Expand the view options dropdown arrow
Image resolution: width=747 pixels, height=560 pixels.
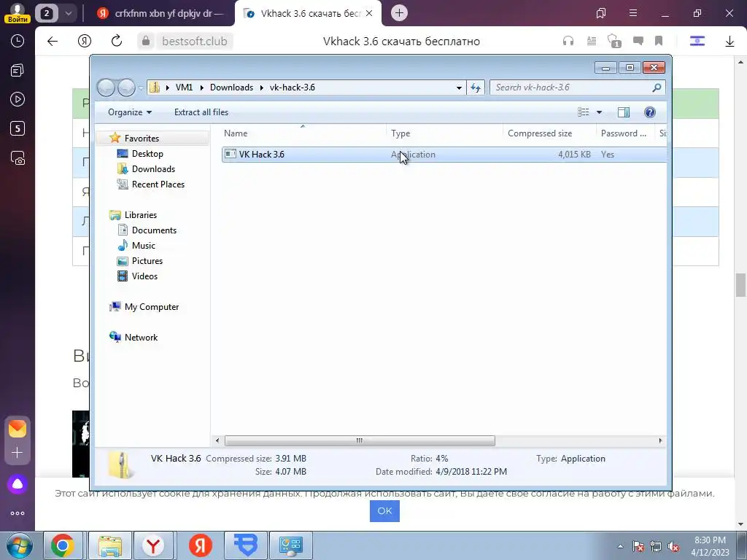(x=600, y=112)
